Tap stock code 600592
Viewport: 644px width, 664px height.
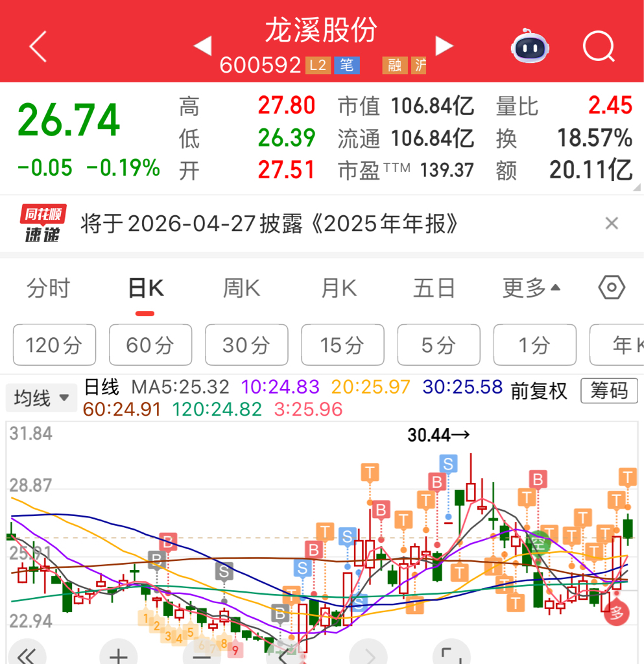click(260, 65)
